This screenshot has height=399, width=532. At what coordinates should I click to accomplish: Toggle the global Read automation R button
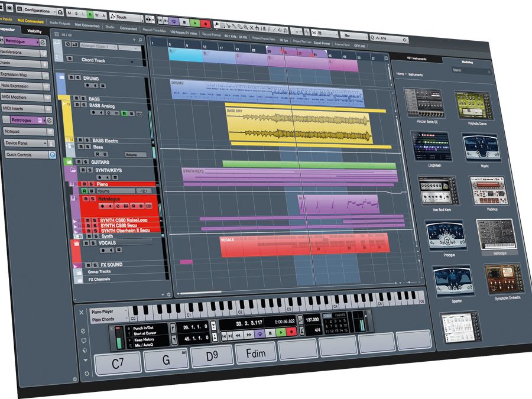90,14
